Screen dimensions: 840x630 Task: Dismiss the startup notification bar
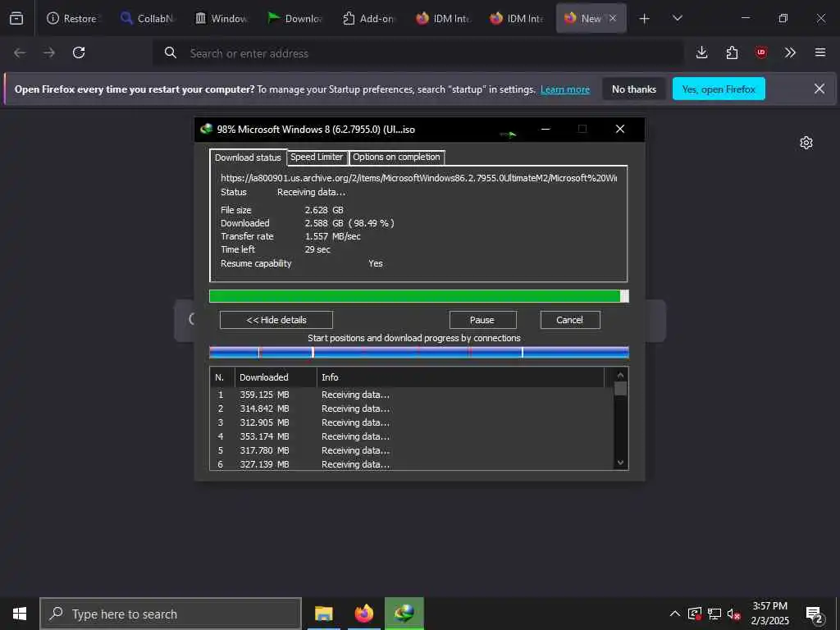click(x=819, y=89)
